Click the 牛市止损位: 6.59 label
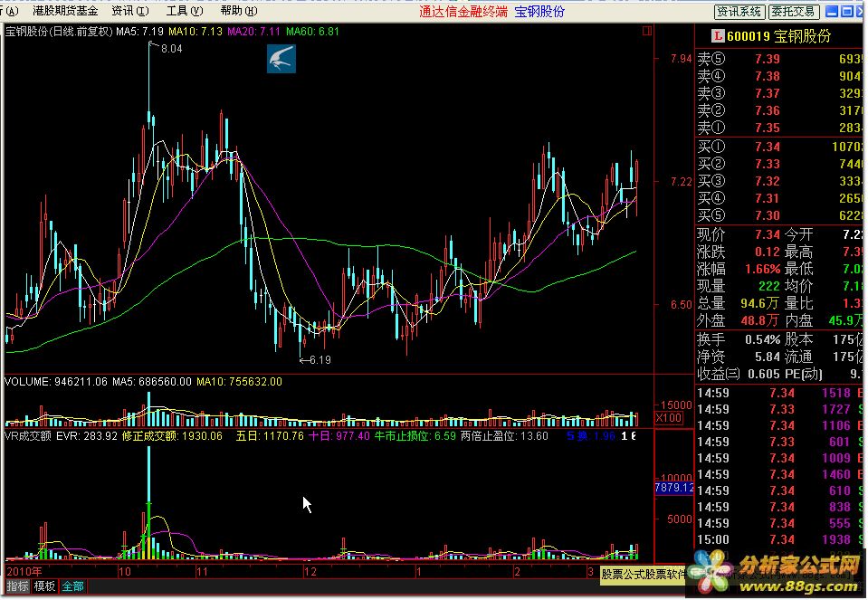This screenshot has height=600, width=868. pos(415,436)
